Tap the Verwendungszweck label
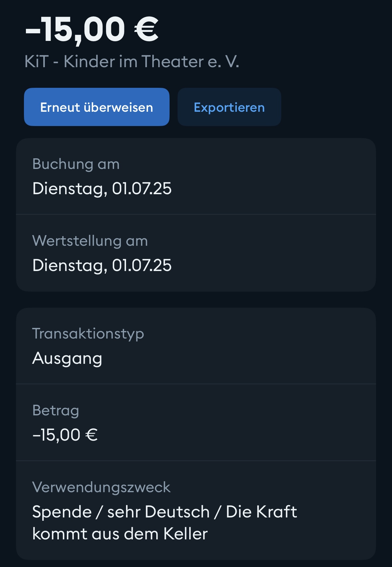The height and width of the screenshot is (567, 392). click(x=101, y=487)
